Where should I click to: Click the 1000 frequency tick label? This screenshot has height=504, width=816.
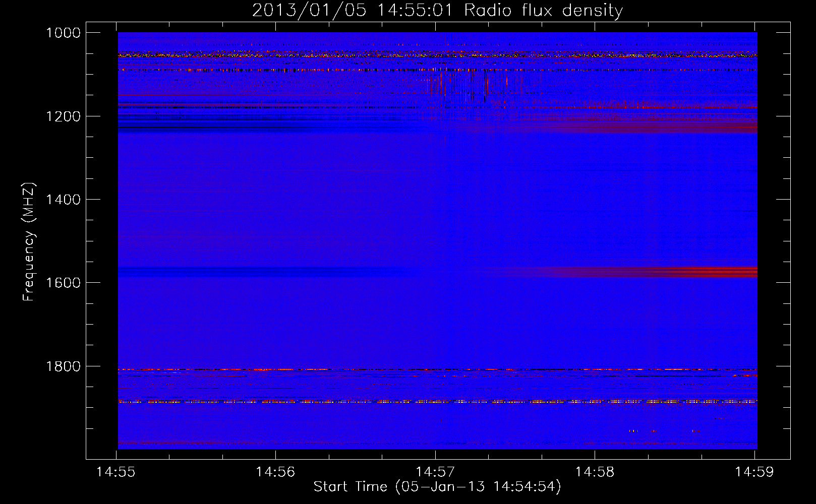point(63,33)
